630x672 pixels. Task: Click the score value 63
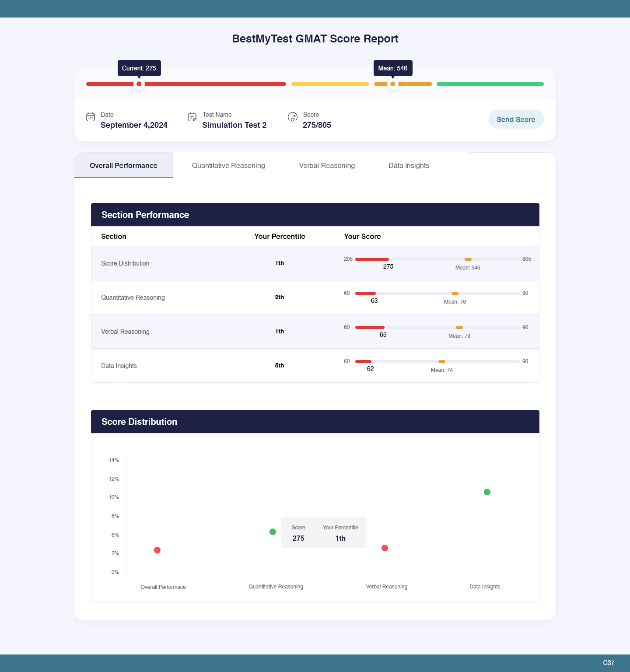pos(374,301)
